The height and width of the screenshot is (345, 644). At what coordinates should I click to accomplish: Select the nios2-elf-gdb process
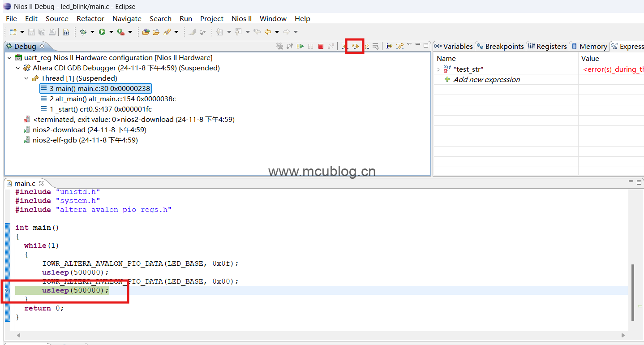(81, 140)
